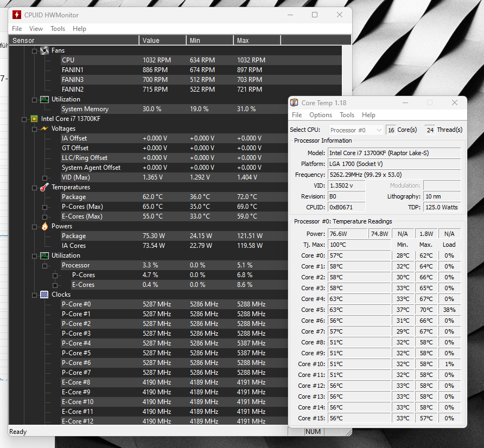Click Core #5 temperature reading 63°C

[x=359, y=310]
